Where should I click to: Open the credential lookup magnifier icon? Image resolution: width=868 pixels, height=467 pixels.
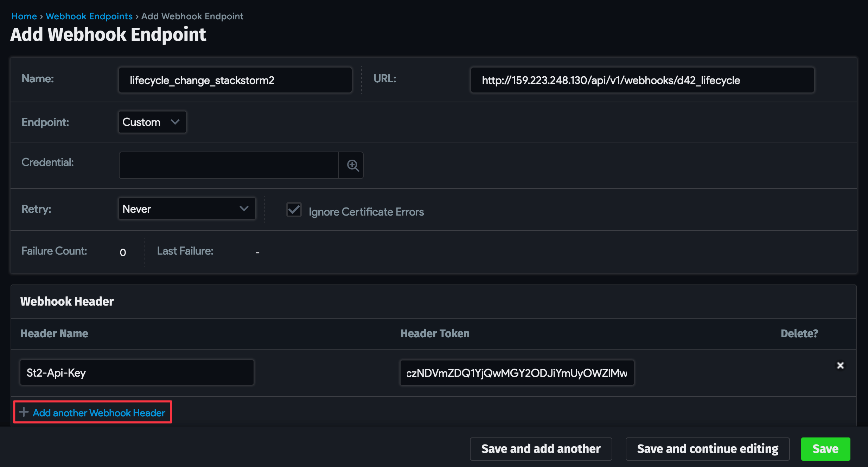[351, 165]
